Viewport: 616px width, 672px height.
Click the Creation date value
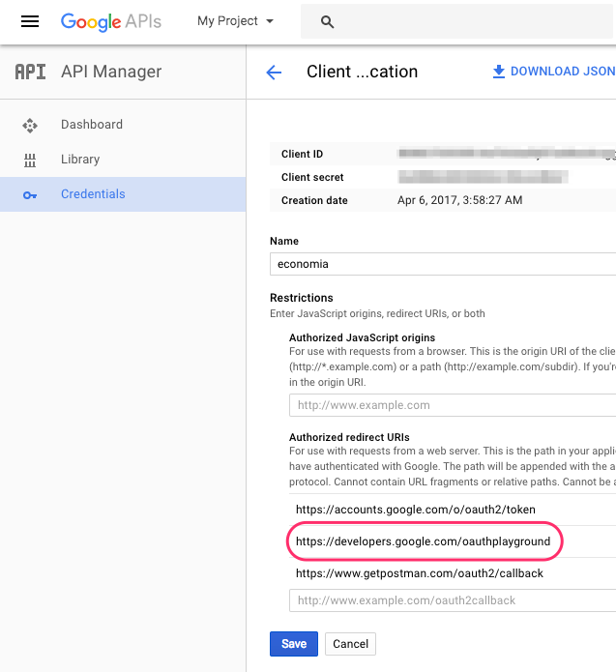[x=460, y=200]
